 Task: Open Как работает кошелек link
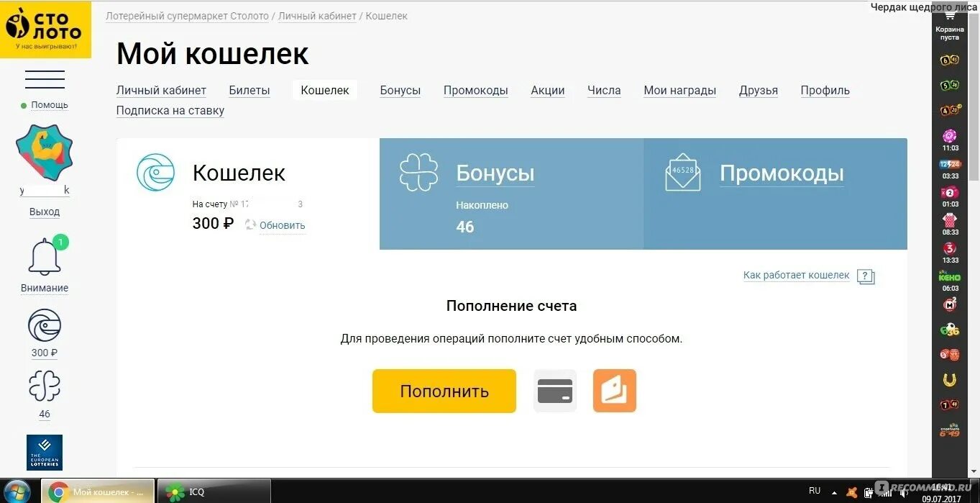click(797, 276)
